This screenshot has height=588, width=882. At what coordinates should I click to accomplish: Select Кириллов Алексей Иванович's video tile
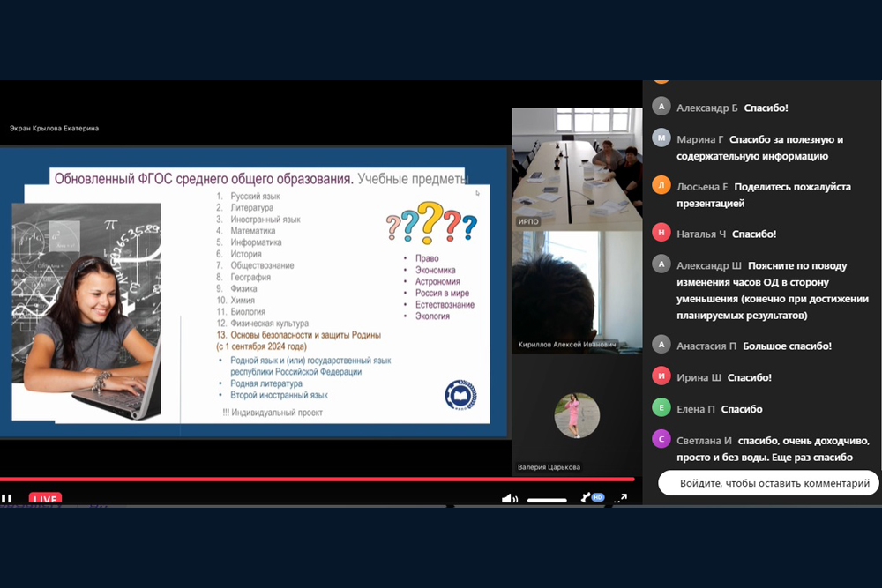(577, 291)
